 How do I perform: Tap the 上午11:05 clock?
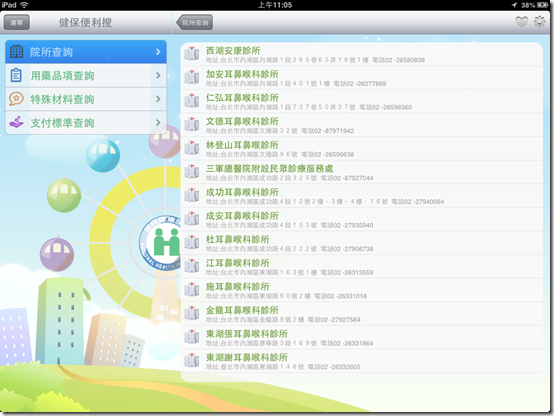click(x=275, y=5)
